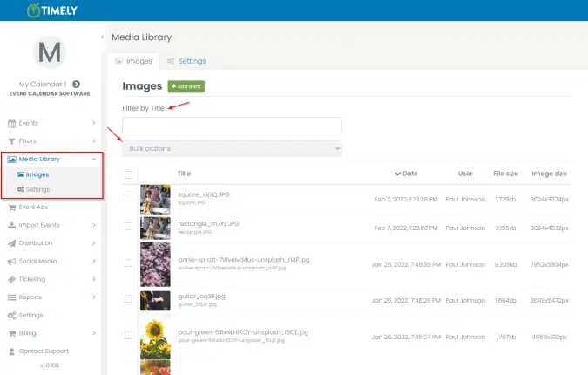Click the sidebar Settings gear icon

(11, 316)
